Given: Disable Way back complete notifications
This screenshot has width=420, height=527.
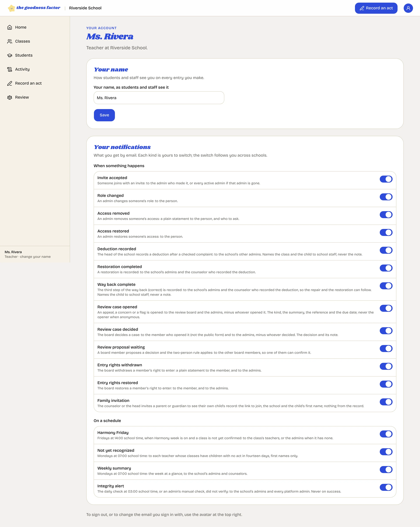Looking at the screenshot, I should [x=386, y=286].
